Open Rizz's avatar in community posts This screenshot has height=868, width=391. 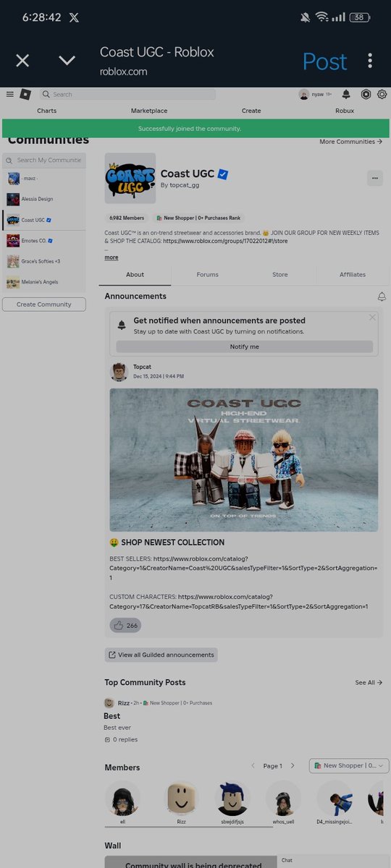pos(109,702)
